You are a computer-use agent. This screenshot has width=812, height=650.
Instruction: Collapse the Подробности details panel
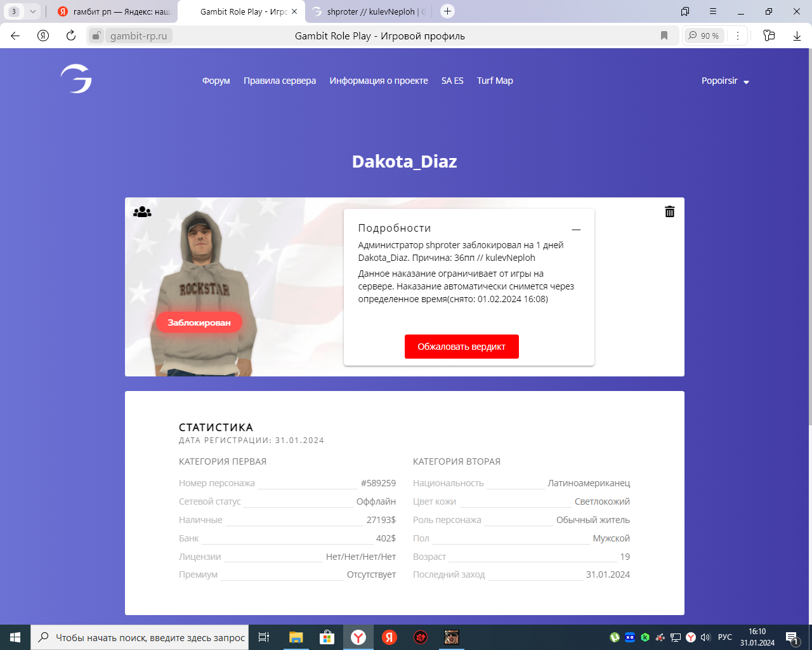coord(576,229)
